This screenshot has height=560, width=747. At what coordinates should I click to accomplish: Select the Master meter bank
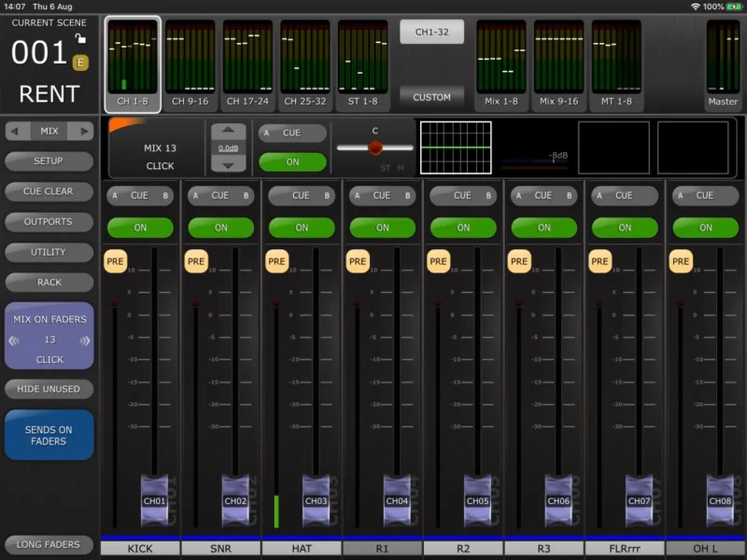tap(723, 64)
